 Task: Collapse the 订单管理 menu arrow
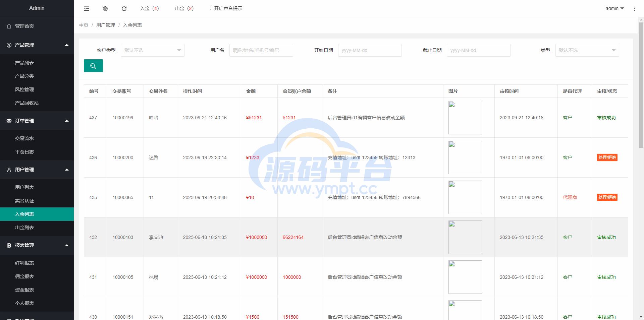coord(67,121)
